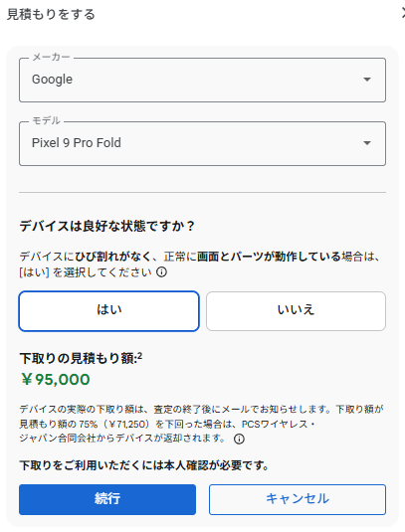The image size is (405, 532).
Task: Click the 下取りの見積もり額 label
Action: tap(79, 358)
